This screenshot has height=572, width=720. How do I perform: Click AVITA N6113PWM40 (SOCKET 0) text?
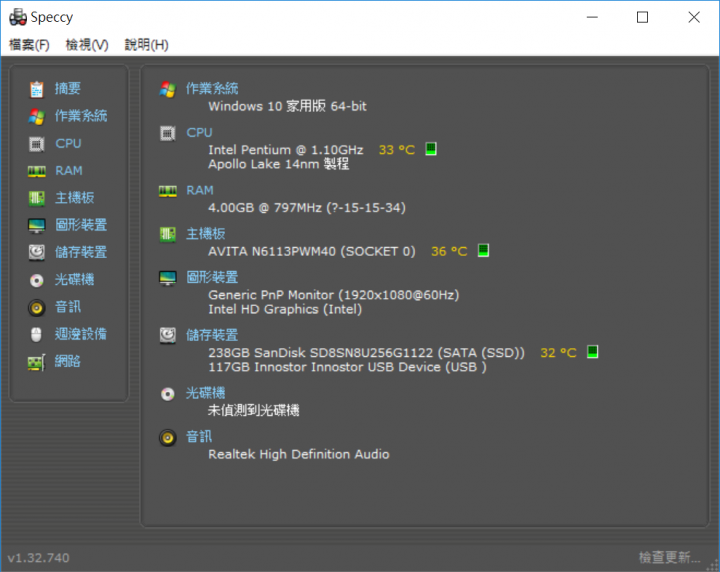coord(312,251)
